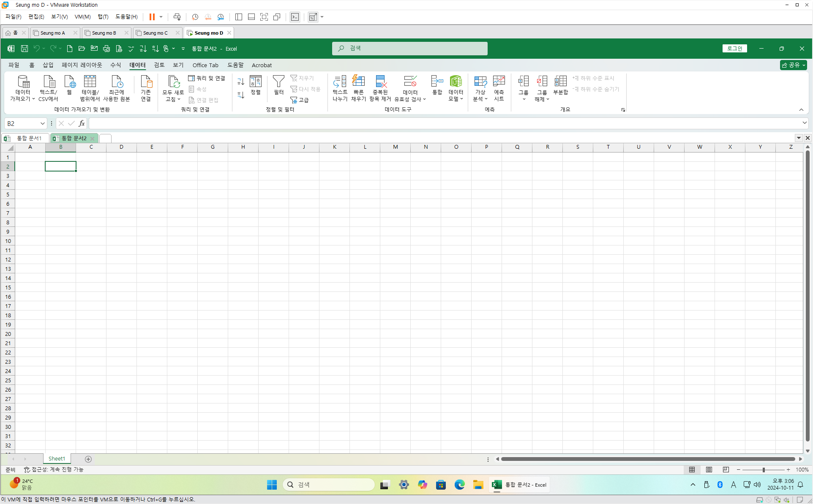Click Subtotal (부분합) icon
The height and width of the screenshot is (504, 813).
pos(560,84)
